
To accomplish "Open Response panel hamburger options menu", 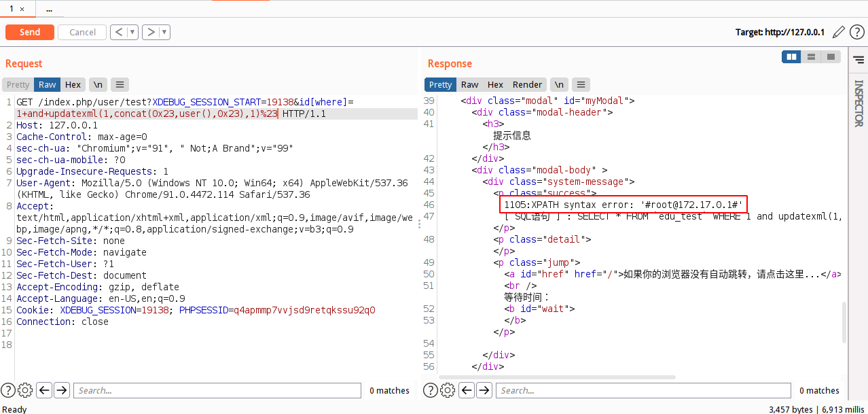I will pyautogui.click(x=581, y=85).
